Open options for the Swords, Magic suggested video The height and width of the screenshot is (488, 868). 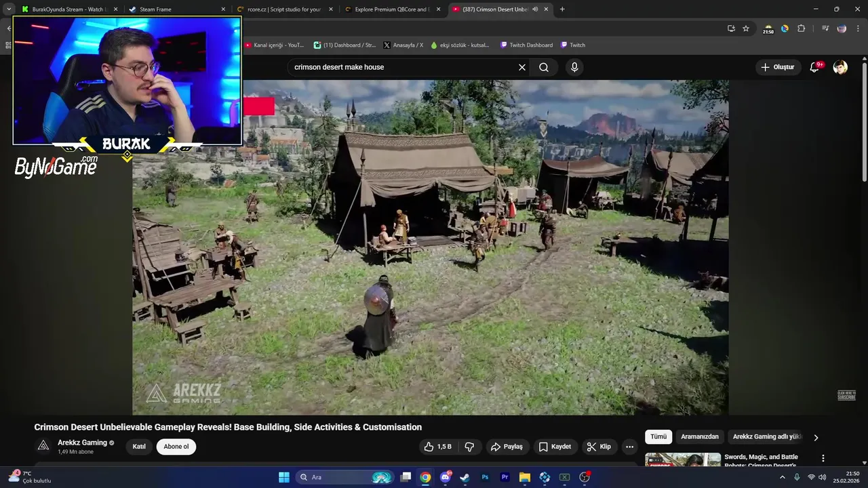[x=823, y=459]
